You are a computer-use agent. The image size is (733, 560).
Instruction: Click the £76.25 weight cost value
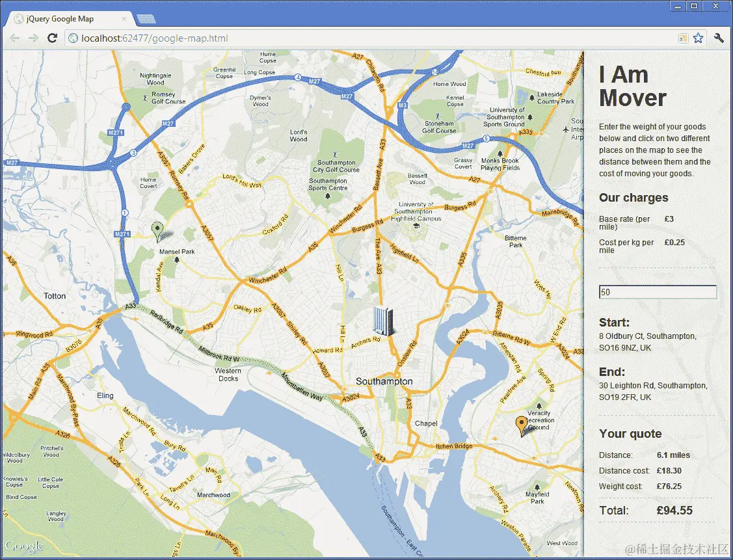pos(669,486)
